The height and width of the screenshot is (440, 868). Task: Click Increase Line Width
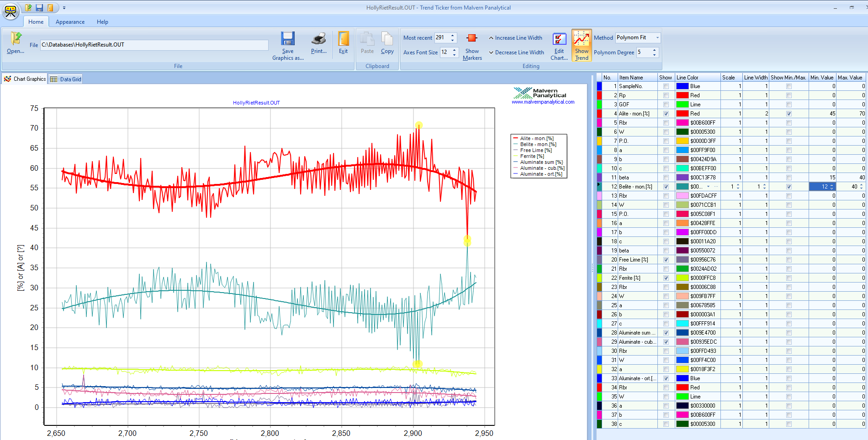[515, 38]
